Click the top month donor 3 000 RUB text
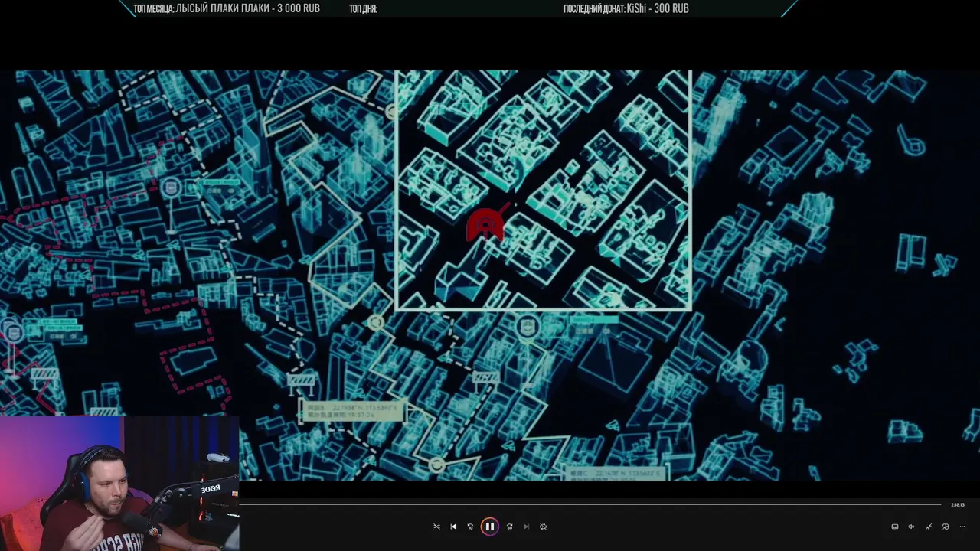This screenshot has width=980, height=551. (x=248, y=8)
